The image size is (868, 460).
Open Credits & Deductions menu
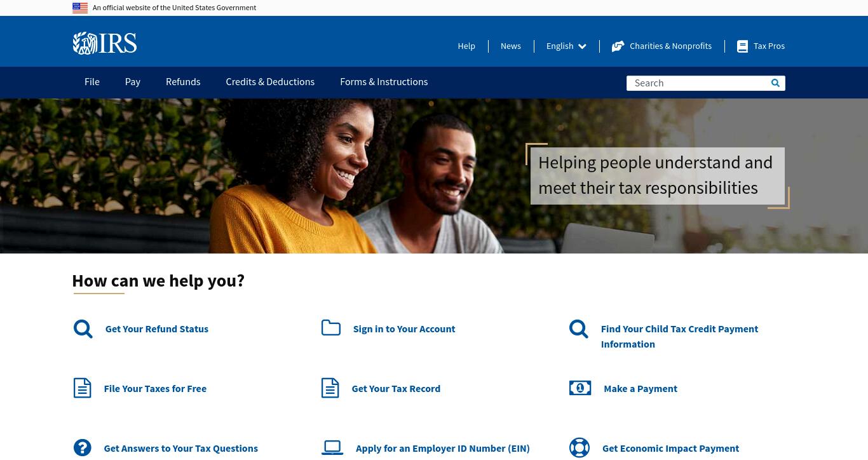click(270, 82)
